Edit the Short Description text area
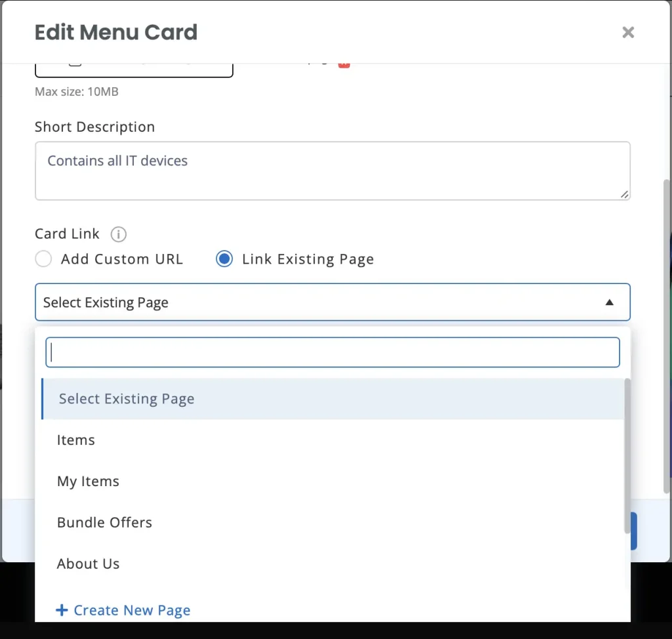Image resolution: width=672 pixels, height=639 pixels. pos(333,171)
